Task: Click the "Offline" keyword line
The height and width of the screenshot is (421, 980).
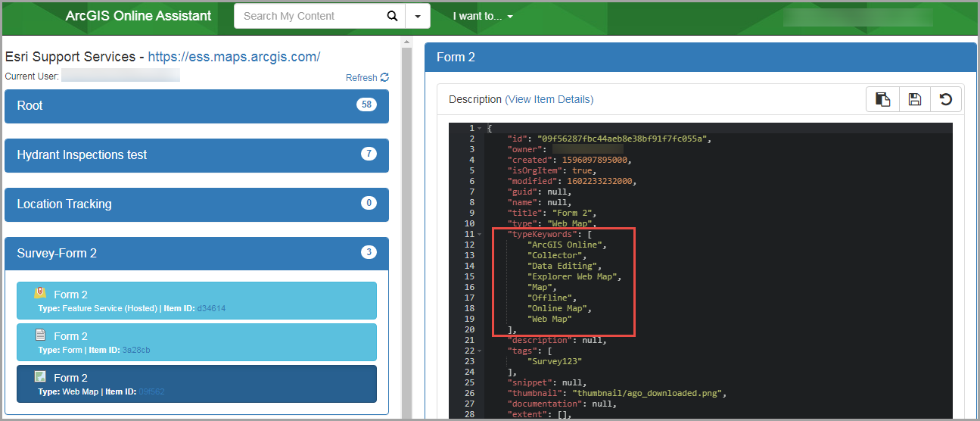Action: tap(549, 298)
